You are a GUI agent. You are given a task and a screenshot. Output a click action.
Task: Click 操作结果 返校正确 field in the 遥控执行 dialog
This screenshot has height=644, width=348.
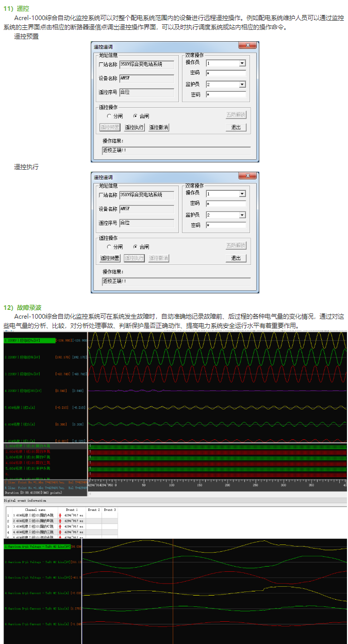click(176, 282)
